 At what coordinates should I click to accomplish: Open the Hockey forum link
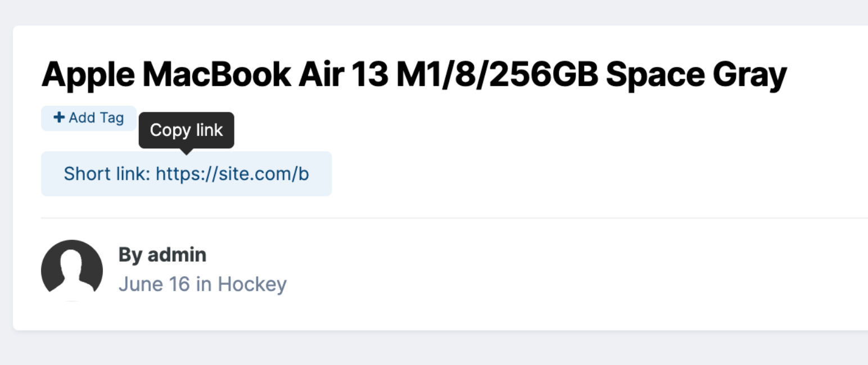[x=252, y=284]
